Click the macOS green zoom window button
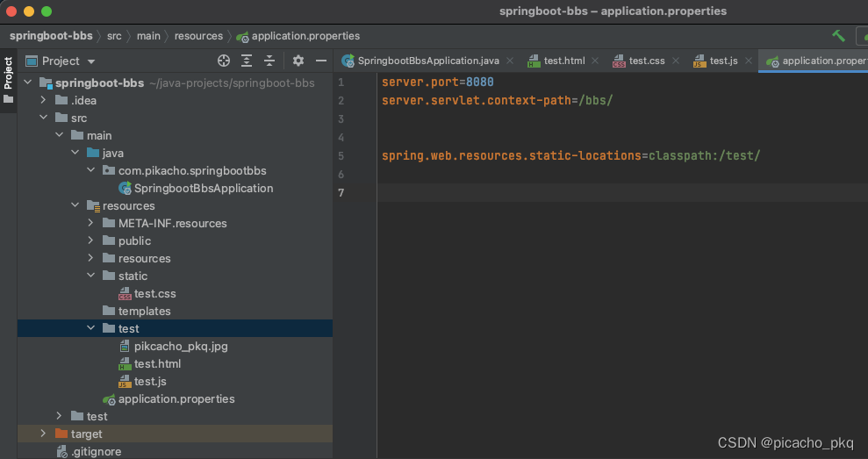The width and height of the screenshot is (868, 459). point(47,11)
